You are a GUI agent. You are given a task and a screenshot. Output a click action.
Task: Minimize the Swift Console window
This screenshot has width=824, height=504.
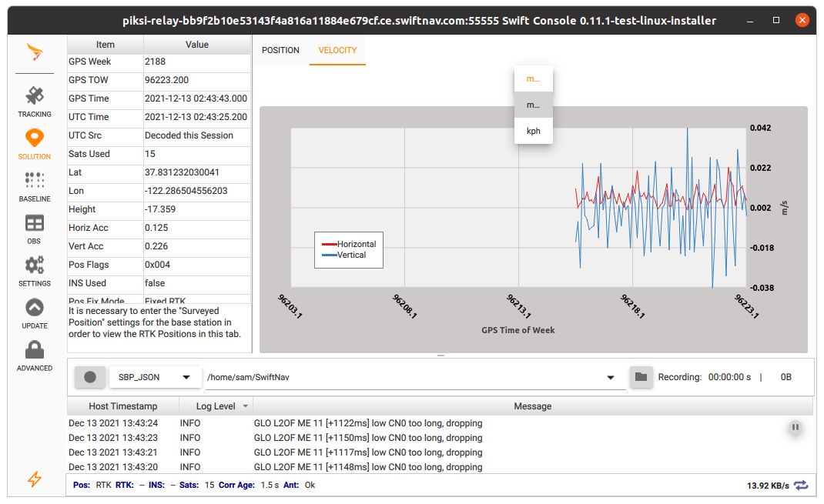(750, 21)
